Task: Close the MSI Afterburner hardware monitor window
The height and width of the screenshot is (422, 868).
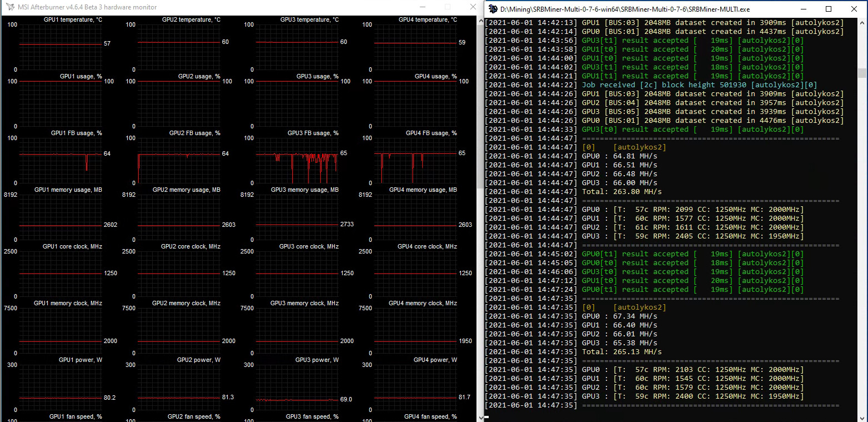Action: click(x=473, y=7)
